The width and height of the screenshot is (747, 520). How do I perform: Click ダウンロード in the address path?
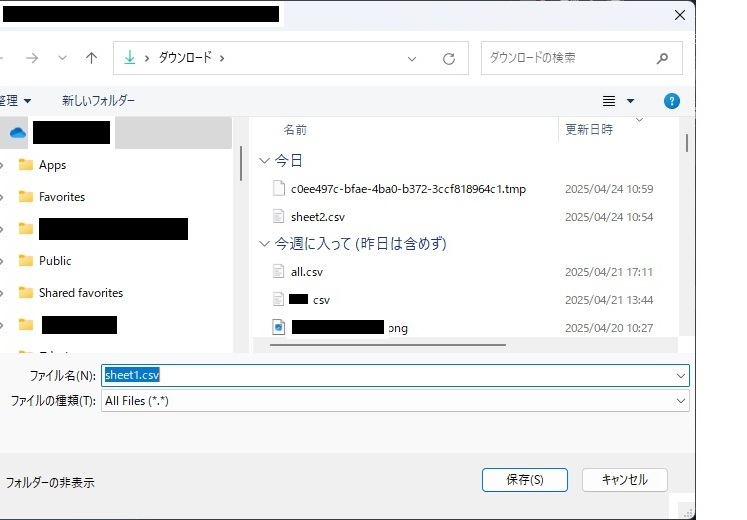(185, 58)
